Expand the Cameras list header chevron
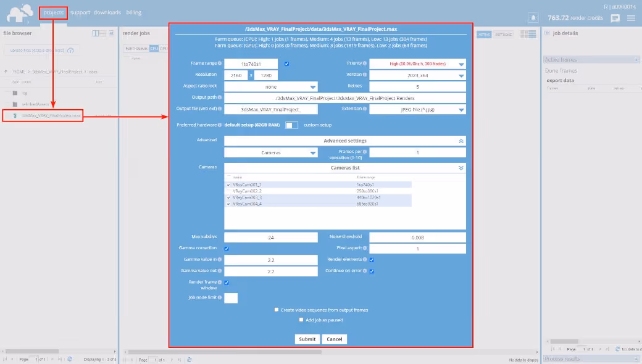 [461, 168]
